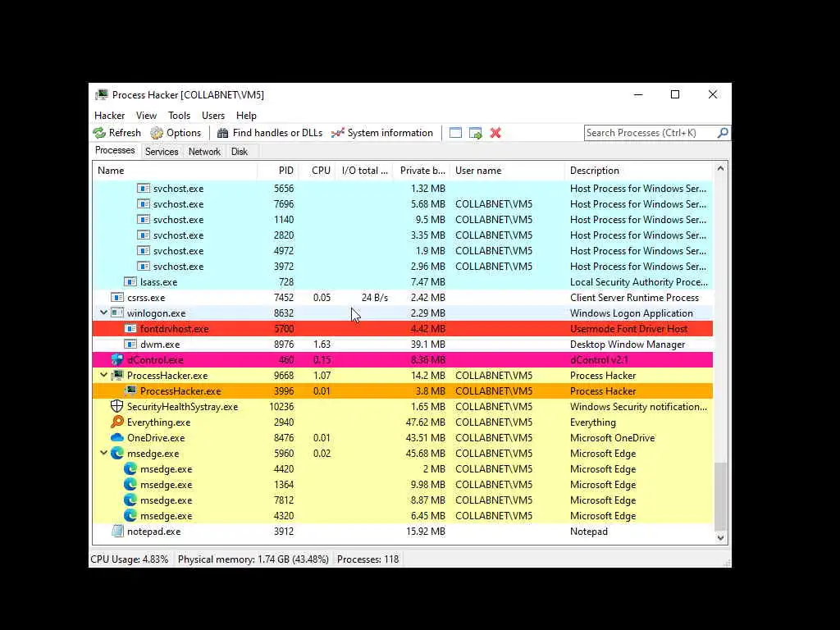Screen dimensions: 840x630
Task: Click the Process Hacker title bar icon
Action: [x=101, y=95]
